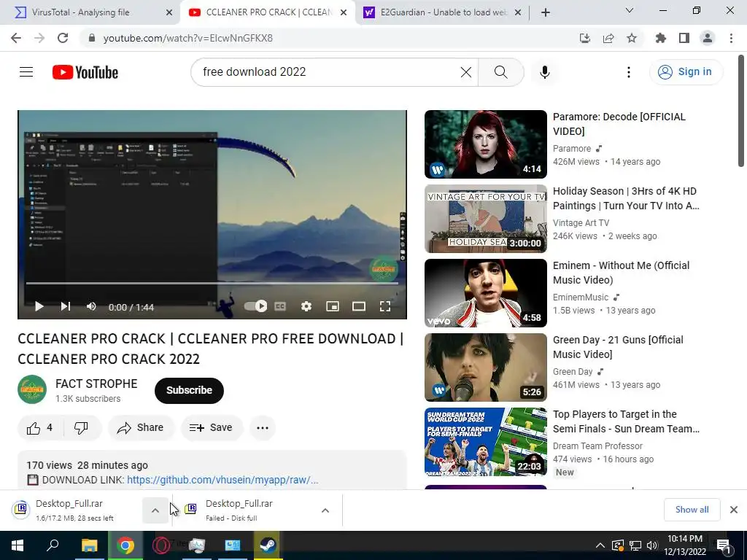Open taskbar search
This screenshot has width=747, height=560.
53,545
